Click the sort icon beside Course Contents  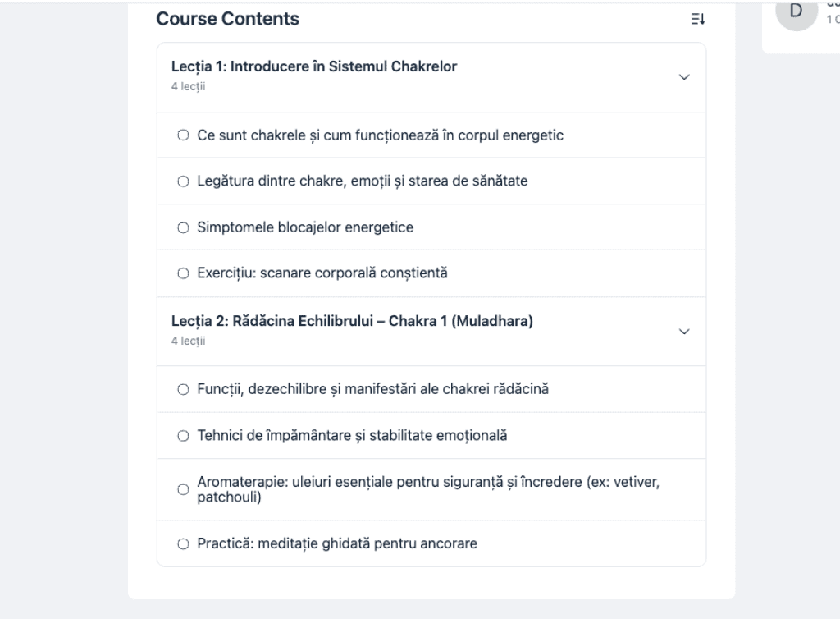697,19
